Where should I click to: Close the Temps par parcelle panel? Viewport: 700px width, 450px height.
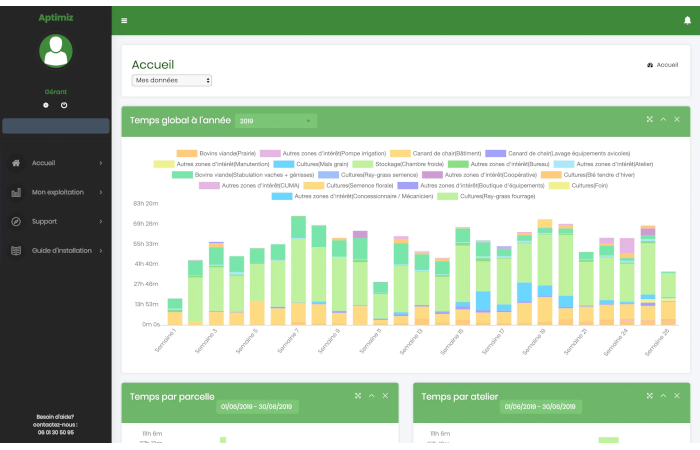[385, 396]
